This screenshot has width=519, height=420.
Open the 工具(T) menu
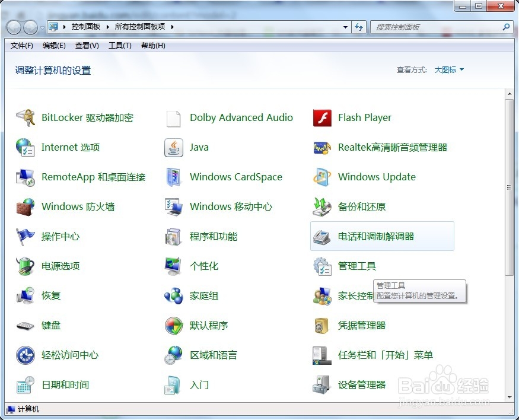[120, 46]
